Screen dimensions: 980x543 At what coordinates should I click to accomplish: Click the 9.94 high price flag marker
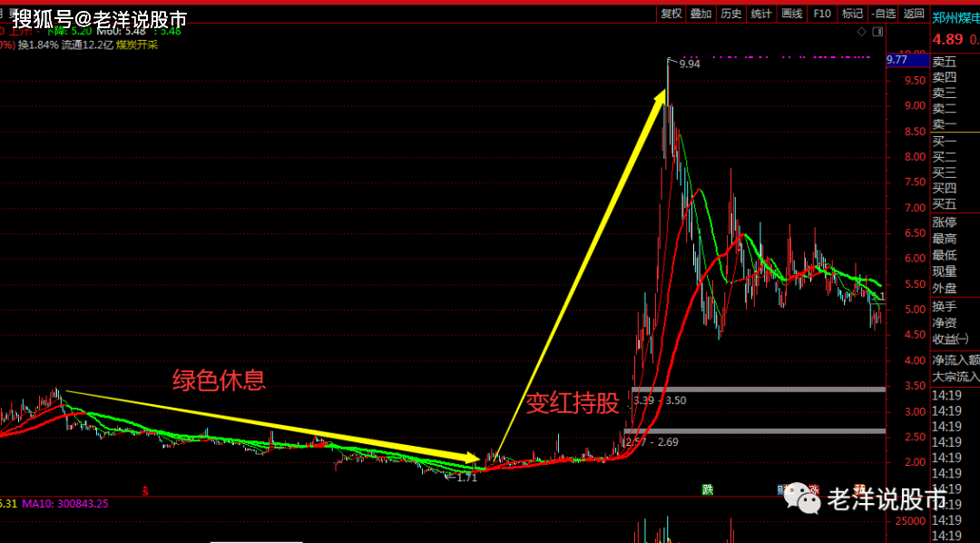tap(684, 64)
